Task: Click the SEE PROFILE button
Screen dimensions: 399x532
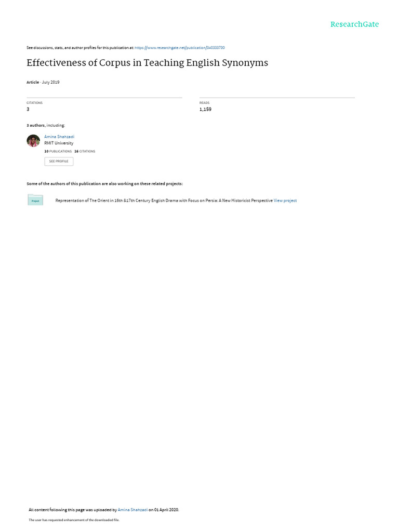Action: (x=59, y=162)
